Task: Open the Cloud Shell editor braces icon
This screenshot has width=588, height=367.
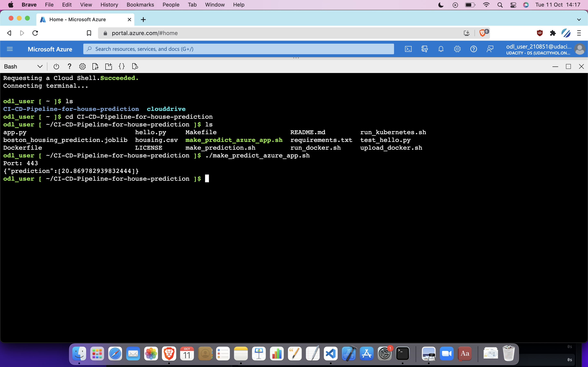Action: (121, 66)
